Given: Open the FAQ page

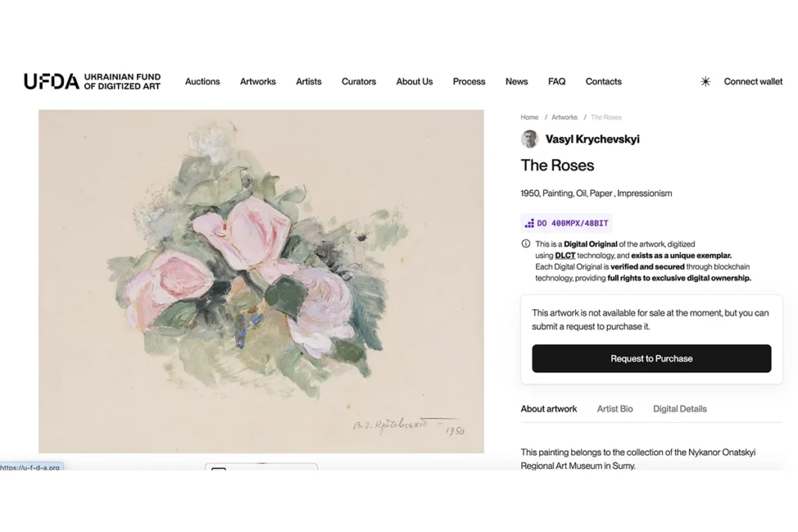Looking at the screenshot, I should [x=556, y=82].
